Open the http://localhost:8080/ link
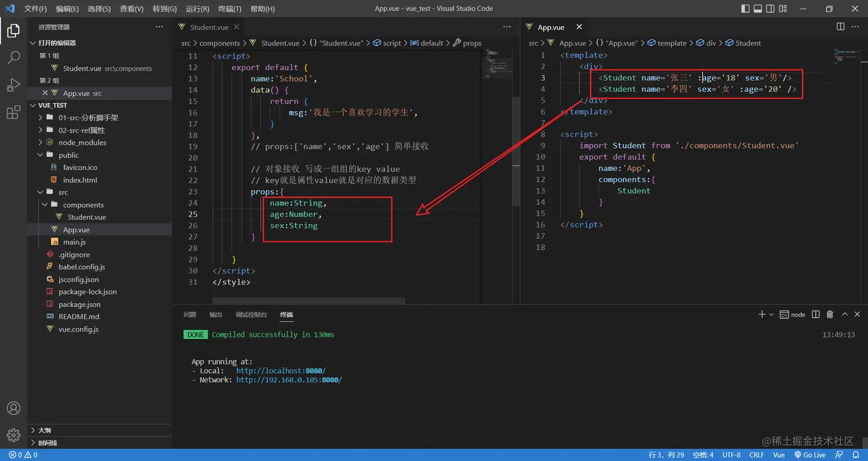The width and height of the screenshot is (868, 461). point(281,371)
